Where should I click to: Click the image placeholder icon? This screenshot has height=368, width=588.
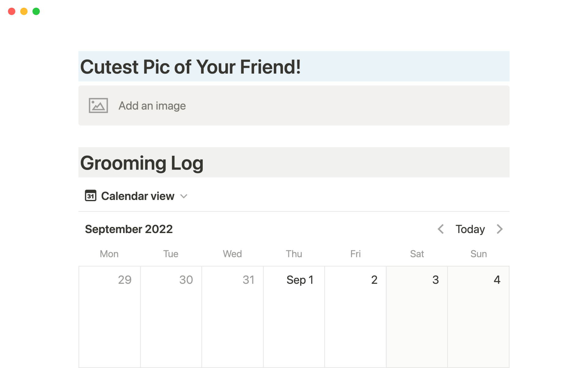point(98,105)
